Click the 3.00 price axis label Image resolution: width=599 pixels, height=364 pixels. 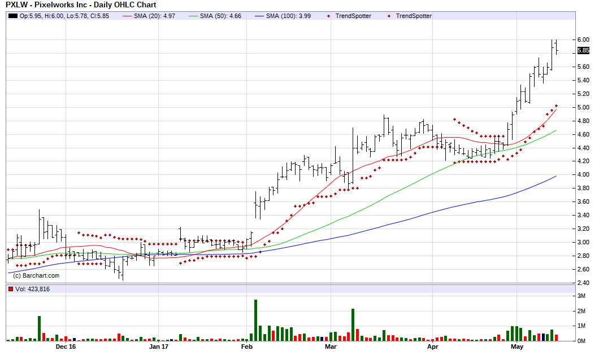(583, 242)
